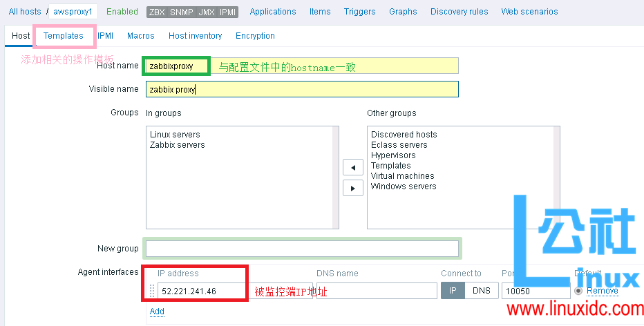Open Discovery rules link
Viewport: 644px width, 326px height.
click(x=460, y=12)
